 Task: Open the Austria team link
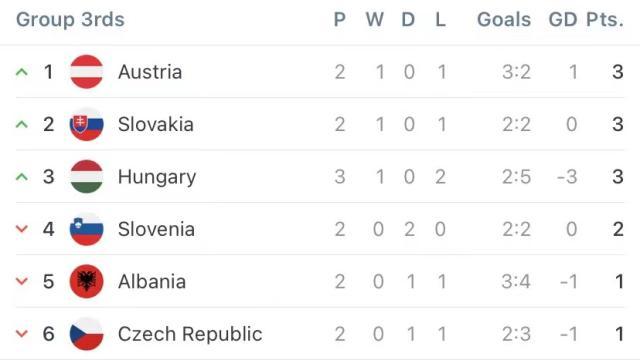point(150,72)
